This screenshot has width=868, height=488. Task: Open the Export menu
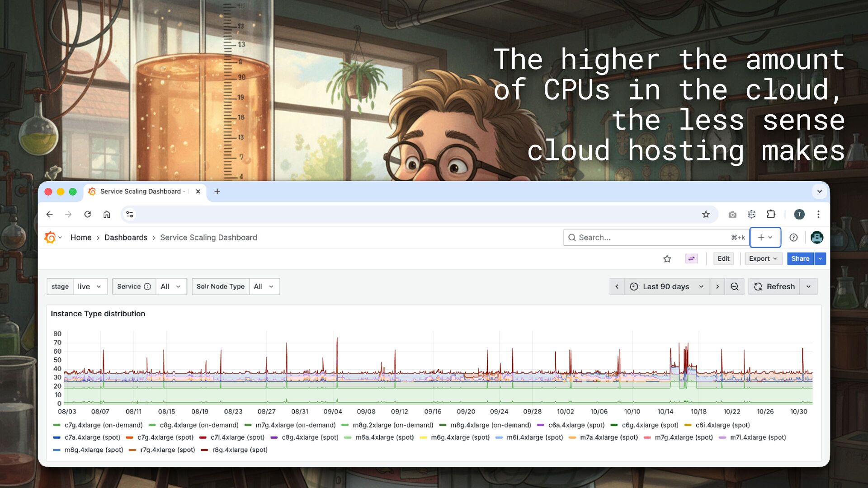tap(762, 258)
